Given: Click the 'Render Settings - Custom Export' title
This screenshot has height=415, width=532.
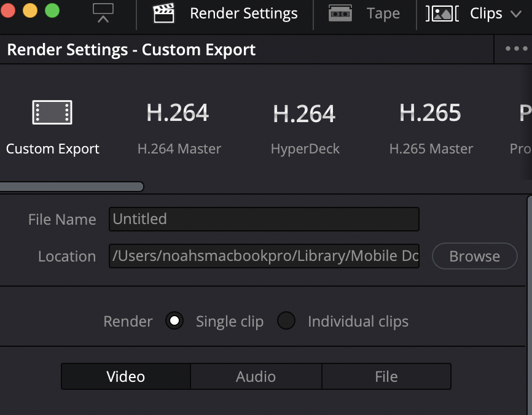Looking at the screenshot, I should [131, 50].
